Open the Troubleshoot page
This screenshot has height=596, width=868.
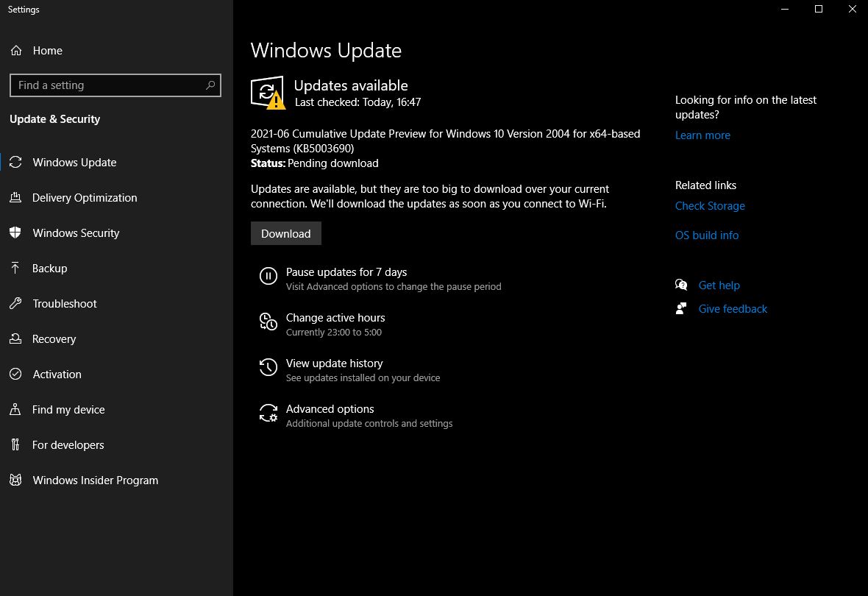pos(64,304)
